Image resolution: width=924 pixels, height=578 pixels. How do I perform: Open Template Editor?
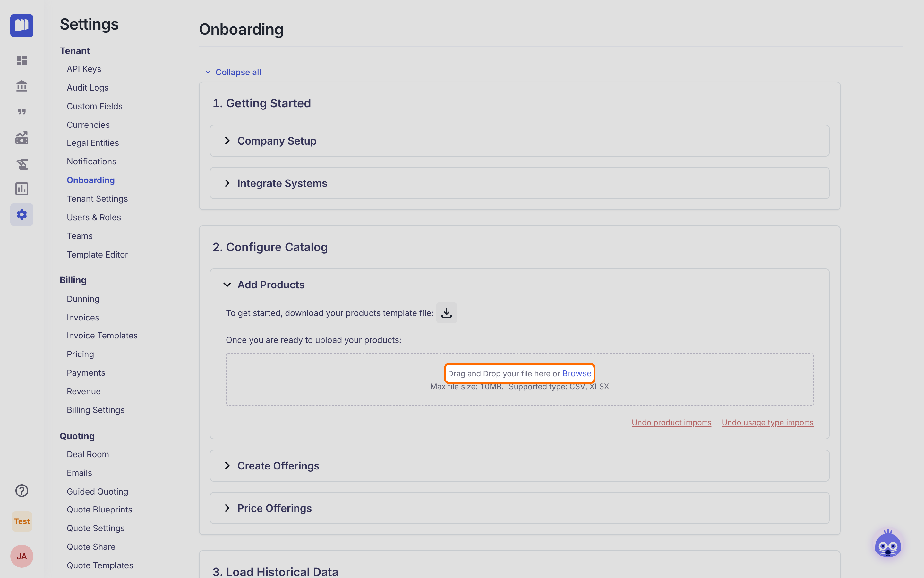click(x=97, y=255)
